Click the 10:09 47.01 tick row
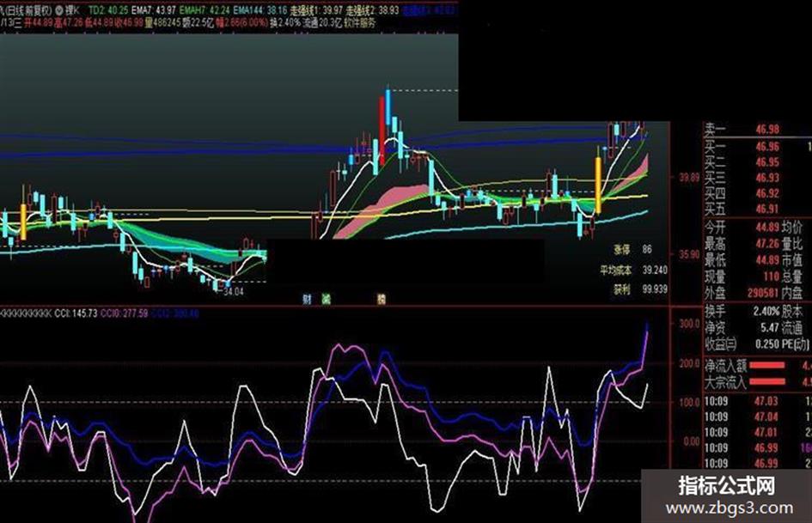The height and width of the screenshot is (523, 812). pyautogui.click(x=758, y=432)
